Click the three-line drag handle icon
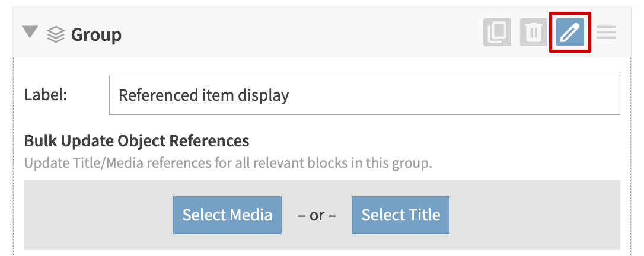This screenshot has width=644, height=256. point(606,33)
